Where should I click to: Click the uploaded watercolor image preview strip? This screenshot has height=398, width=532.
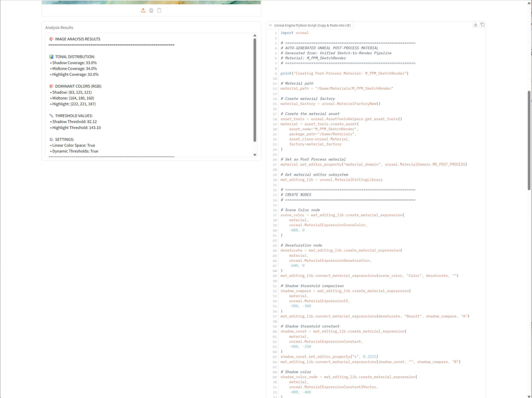pos(151,2)
